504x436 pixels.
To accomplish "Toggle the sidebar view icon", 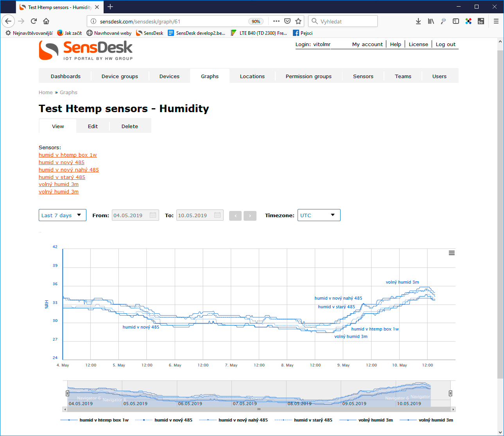I will click(456, 21).
